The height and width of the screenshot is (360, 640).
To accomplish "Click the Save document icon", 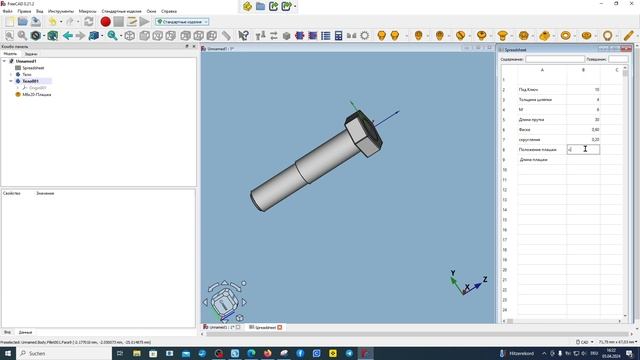I will coord(36,22).
